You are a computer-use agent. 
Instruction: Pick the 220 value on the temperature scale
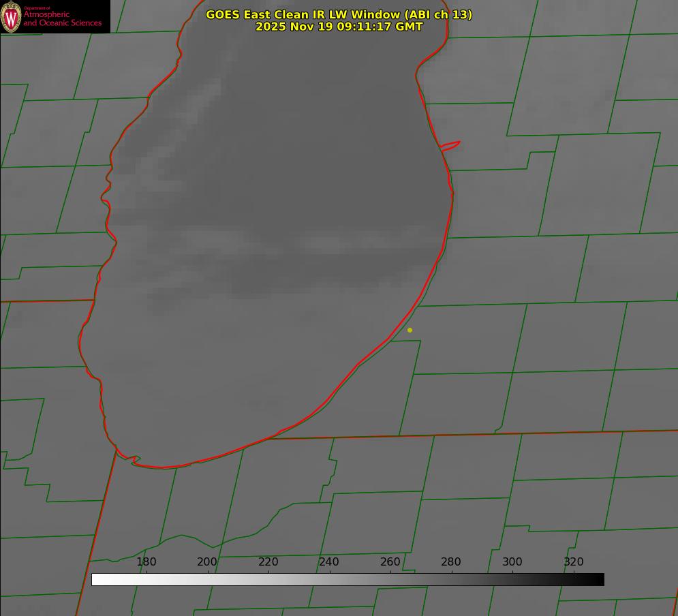click(268, 561)
